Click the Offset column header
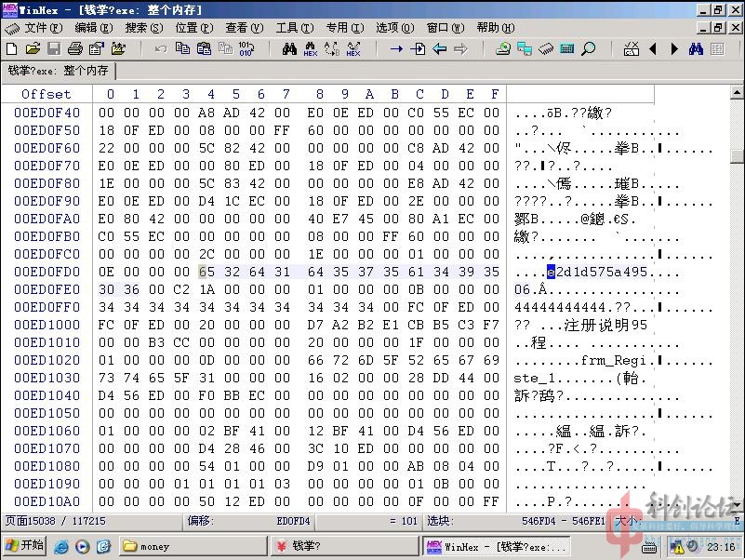 pos(47,94)
